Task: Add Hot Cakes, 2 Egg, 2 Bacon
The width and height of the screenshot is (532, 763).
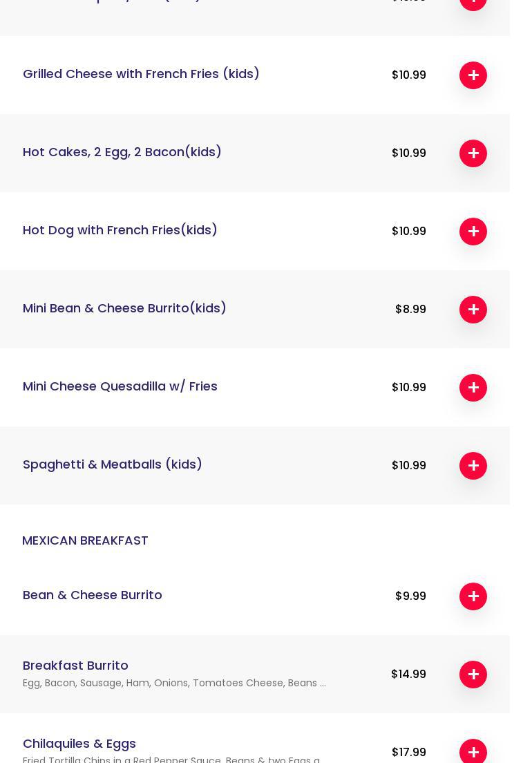Action: click(x=473, y=153)
